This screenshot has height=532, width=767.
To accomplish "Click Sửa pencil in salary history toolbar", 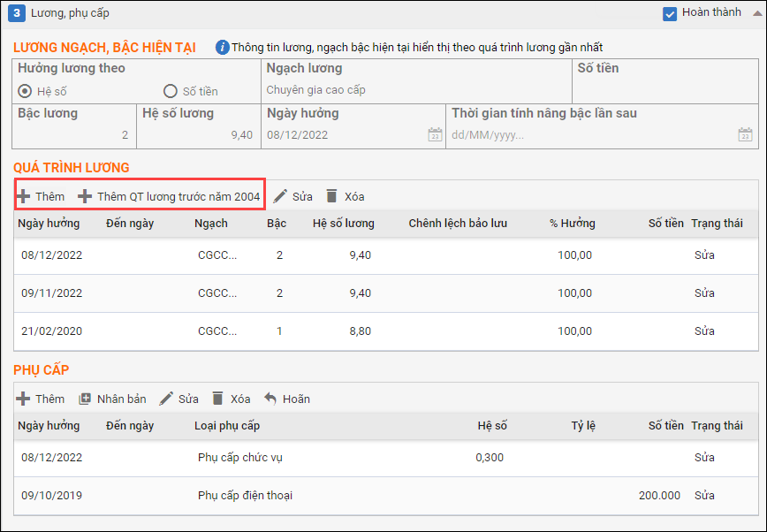I will (280, 196).
